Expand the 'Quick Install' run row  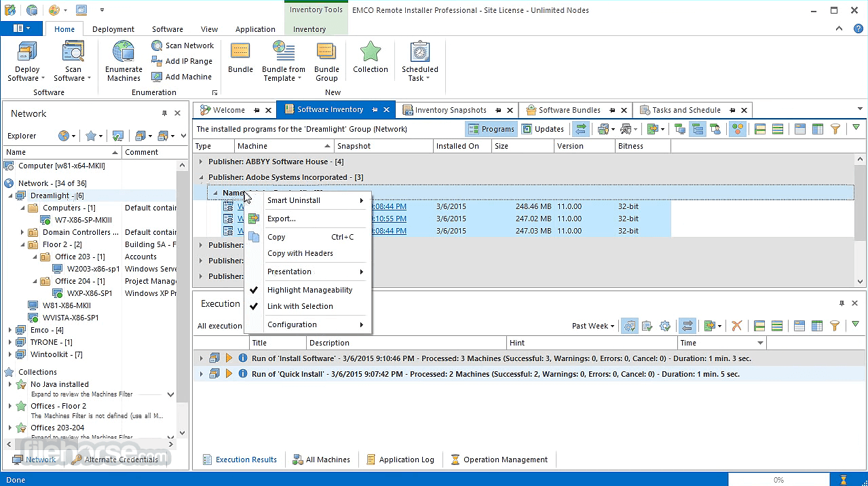200,374
